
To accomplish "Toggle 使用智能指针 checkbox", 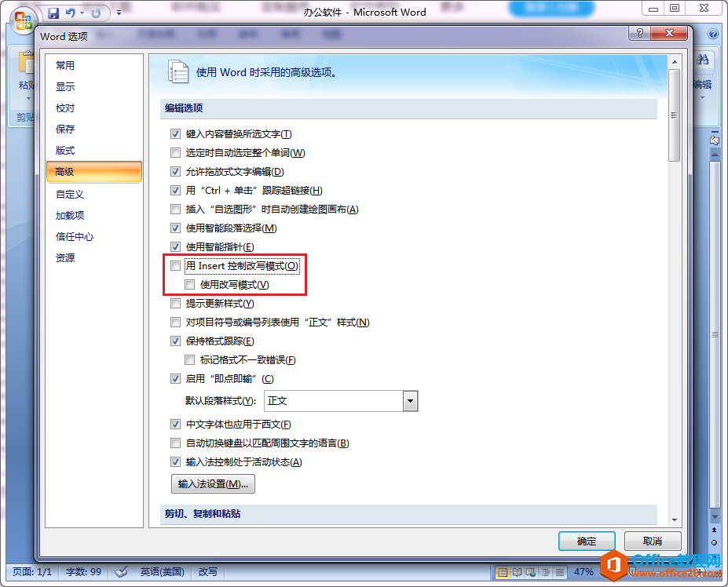I will 175,247.
